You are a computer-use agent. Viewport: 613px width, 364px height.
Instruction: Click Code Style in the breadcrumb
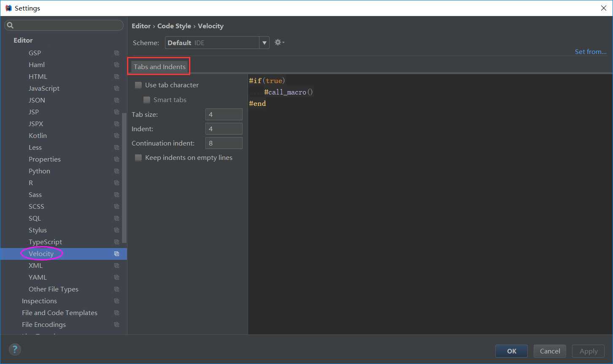click(174, 26)
